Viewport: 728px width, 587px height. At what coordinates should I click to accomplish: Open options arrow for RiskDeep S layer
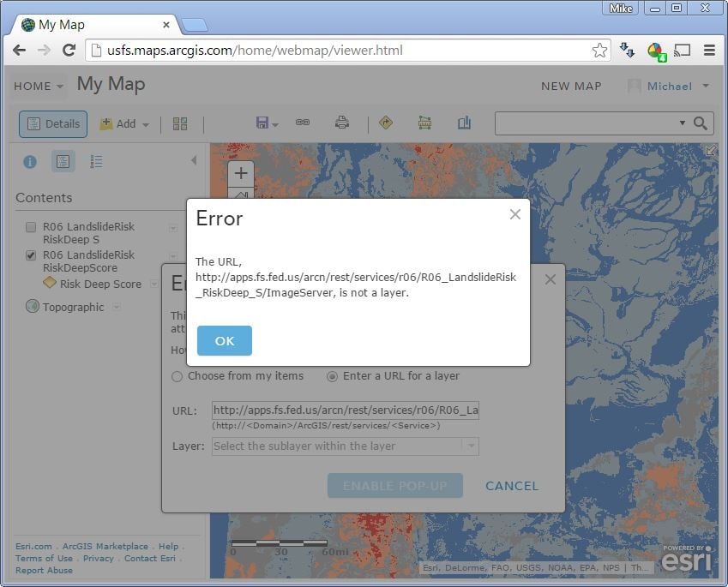pos(173,228)
